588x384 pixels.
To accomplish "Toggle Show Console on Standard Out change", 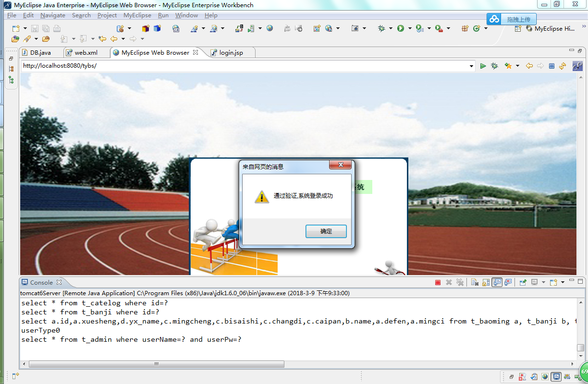I will click(497, 282).
